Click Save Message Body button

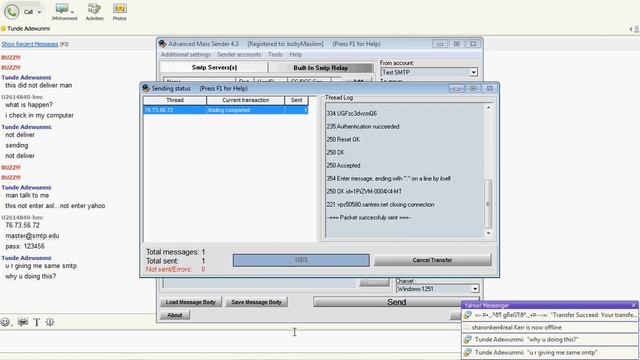[256, 302]
